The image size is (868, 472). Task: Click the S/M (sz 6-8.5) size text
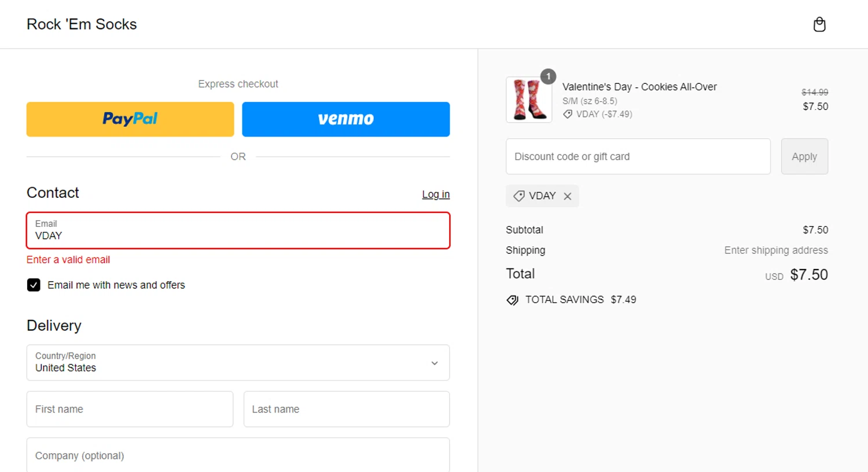pos(590,101)
